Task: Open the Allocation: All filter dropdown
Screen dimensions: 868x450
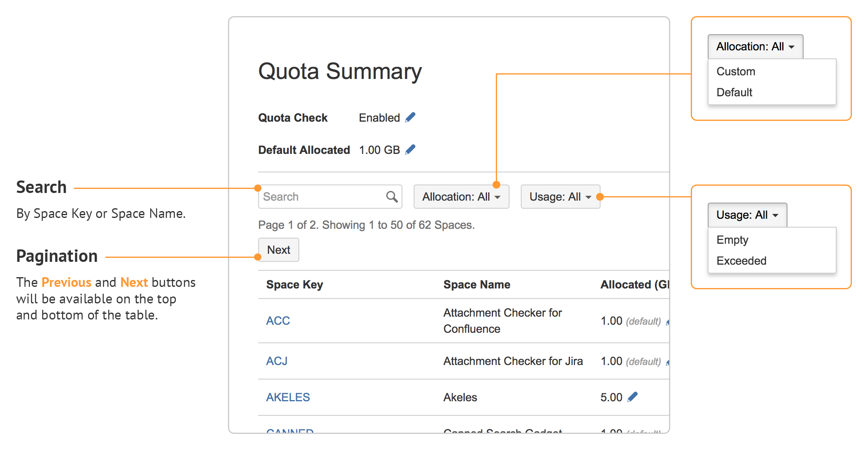Action: pos(461,197)
